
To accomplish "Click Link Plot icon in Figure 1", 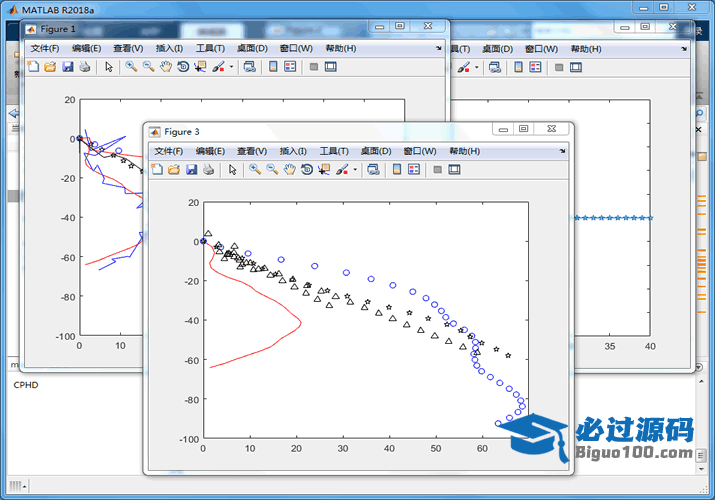I will (249, 67).
